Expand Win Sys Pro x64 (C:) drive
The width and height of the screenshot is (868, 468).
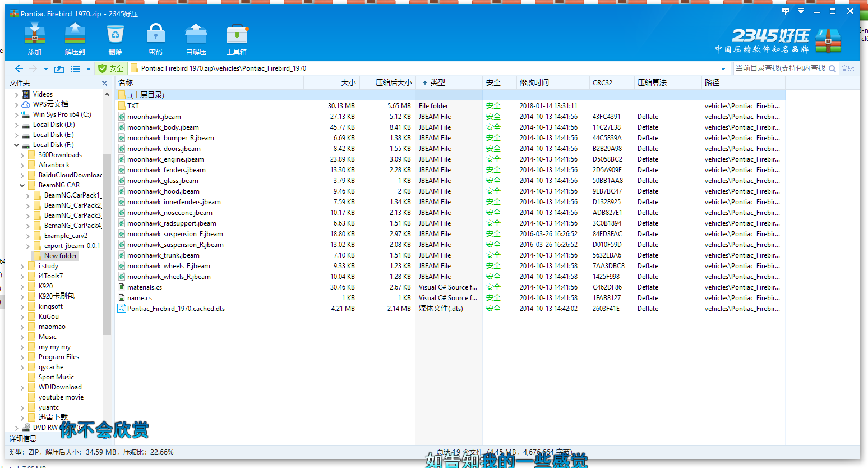point(16,114)
